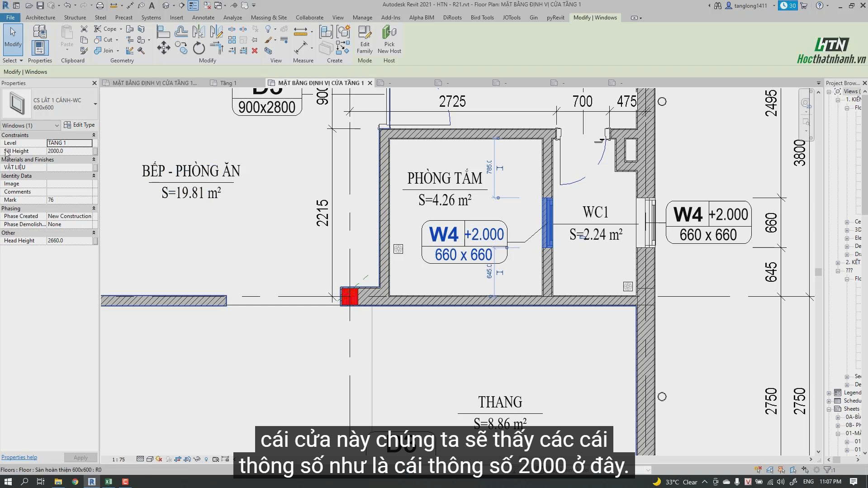Select the Delete red X tool
This screenshot has height=488, width=868.
[255, 51]
